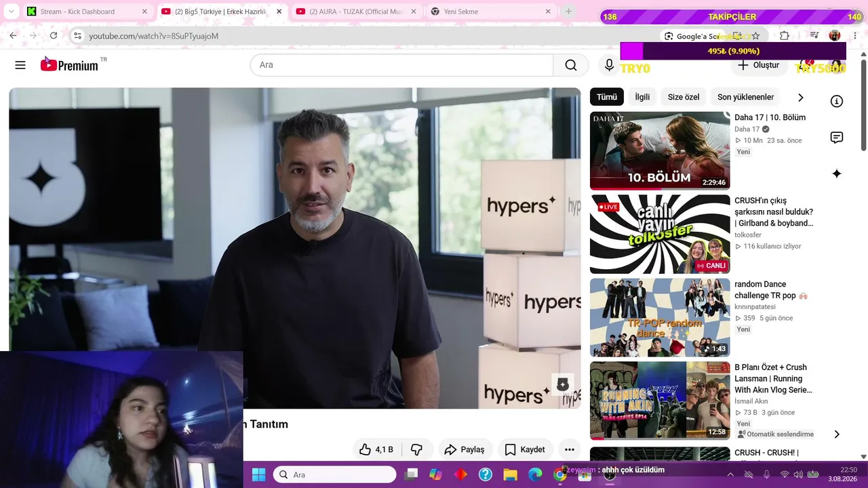The height and width of the screenshot is (488, 868).
Task: Open the more actions three-dot menu under video
Action: [x=570, y=449]
